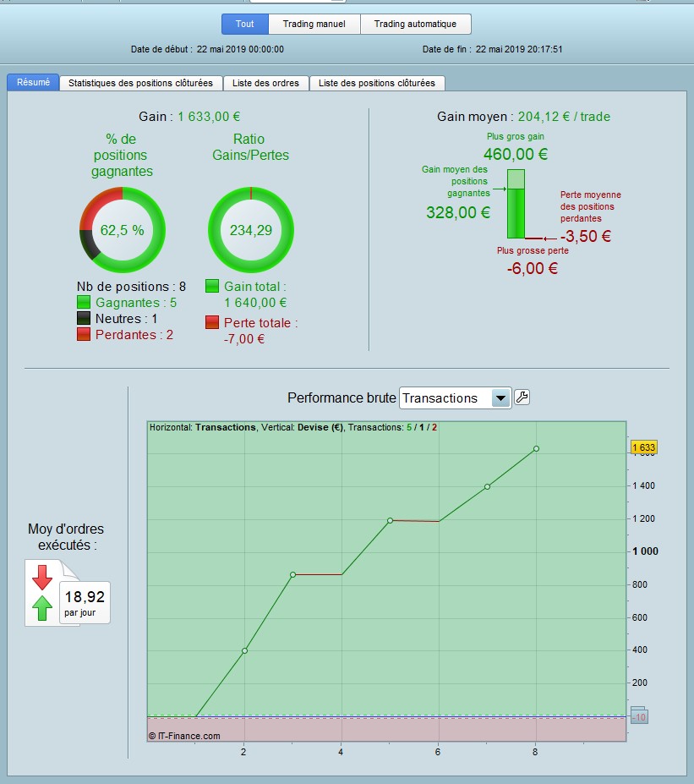
Task: Open Liste des positions clôturées tab
Action: (377, 83)
